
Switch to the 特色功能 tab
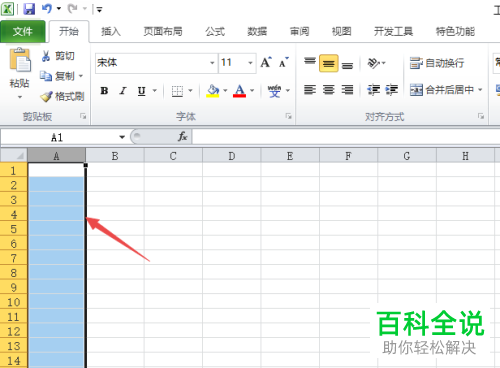click(455, 31)
